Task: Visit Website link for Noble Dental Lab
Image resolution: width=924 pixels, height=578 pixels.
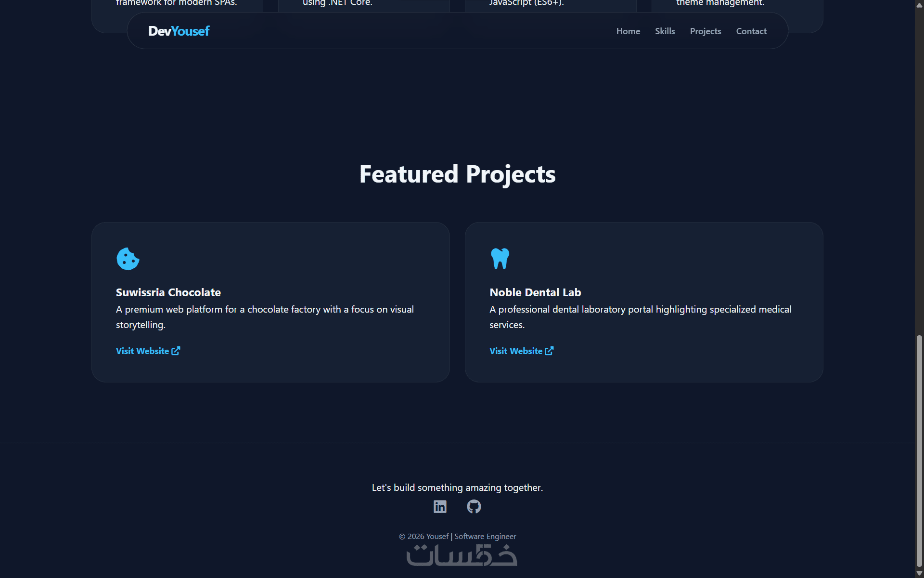Action: 516,351
